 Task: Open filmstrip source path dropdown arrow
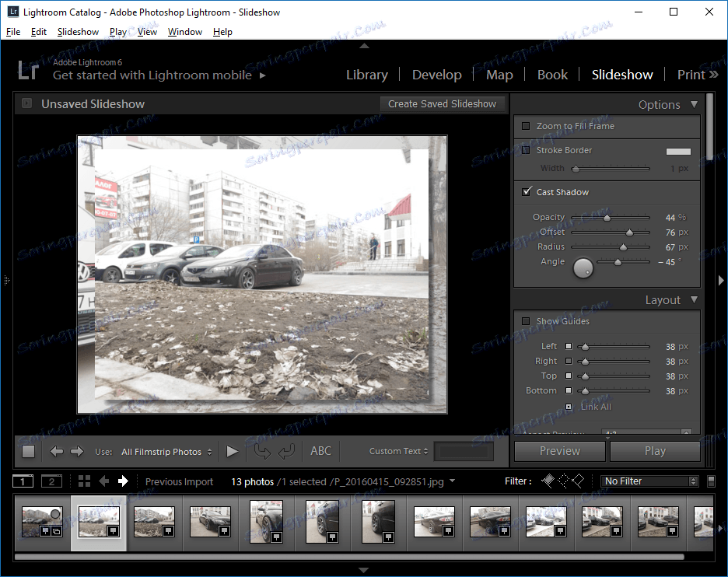(x=452, y=481)
